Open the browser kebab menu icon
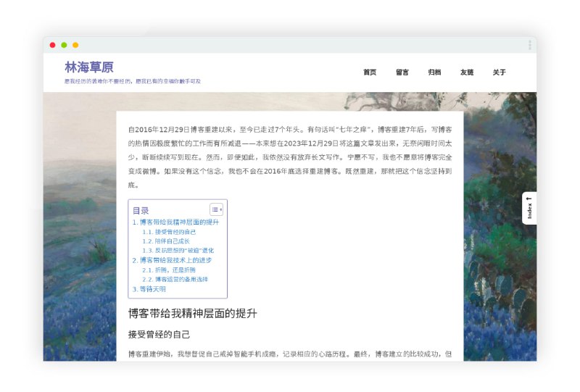Viewport: 580px width, 392px height. coord(530,45)
